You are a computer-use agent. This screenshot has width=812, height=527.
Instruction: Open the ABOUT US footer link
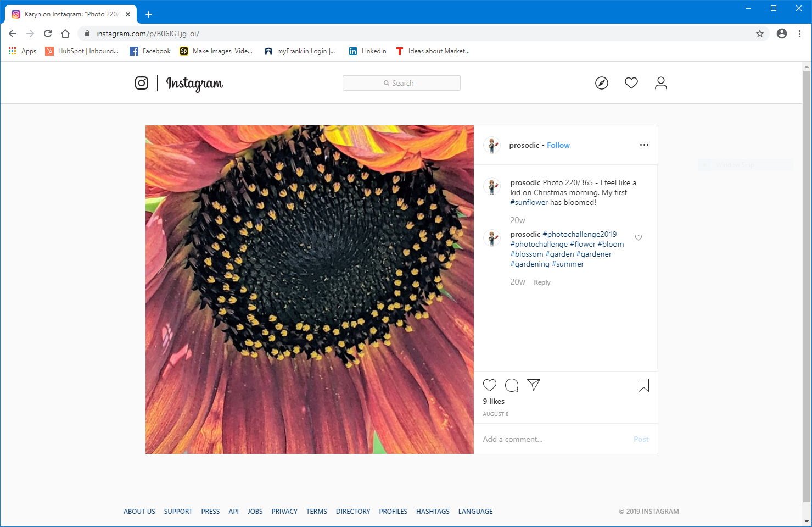(139, 512)
